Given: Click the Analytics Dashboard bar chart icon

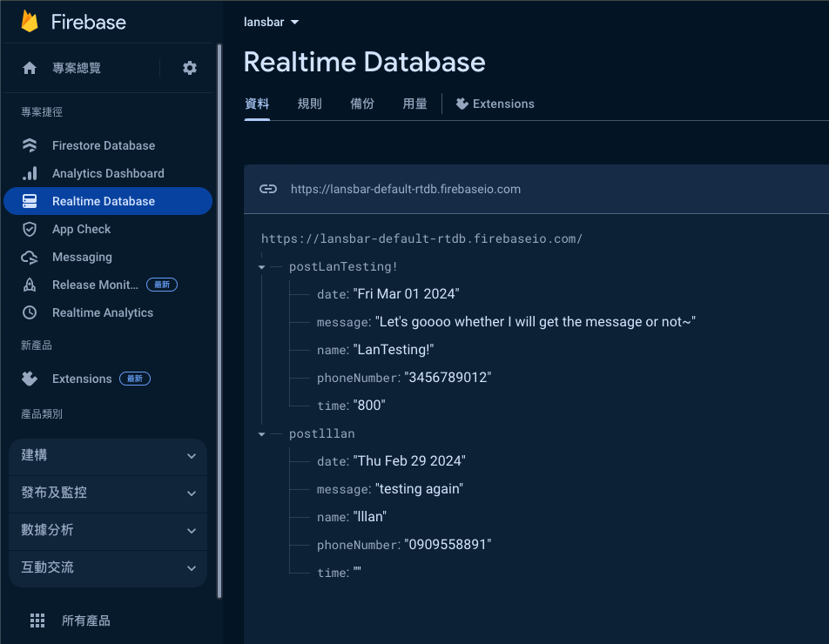Looking at the screenshot, I should pyautogui.click(x=30, y=173).
